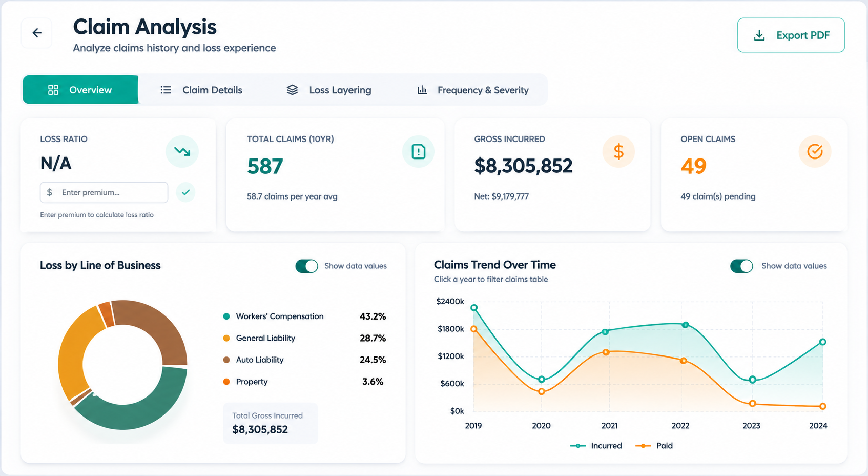Click the 2019 Incurred data point

coord(474,308)
